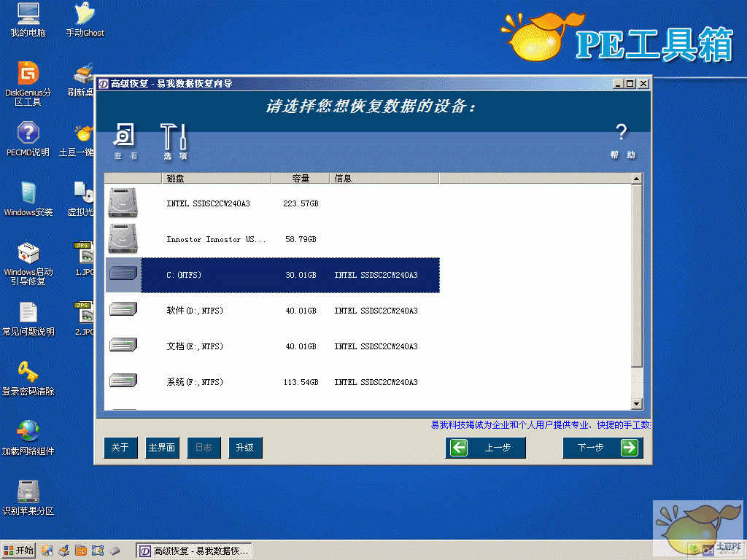The height and width of the screenshot is (560, 747).
Task: Launch Windows启动引导修复 desktop icon
Action: click(28, 264)
